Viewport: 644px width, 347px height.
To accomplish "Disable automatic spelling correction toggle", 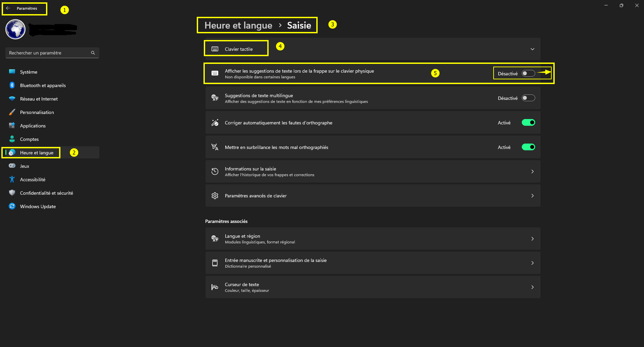I will [528, 123].
